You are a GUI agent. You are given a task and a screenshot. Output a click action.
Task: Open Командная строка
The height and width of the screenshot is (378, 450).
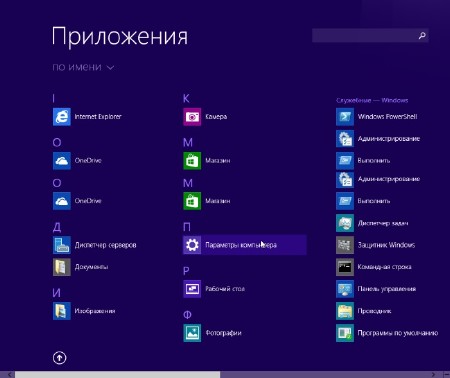tap(374, 267)
